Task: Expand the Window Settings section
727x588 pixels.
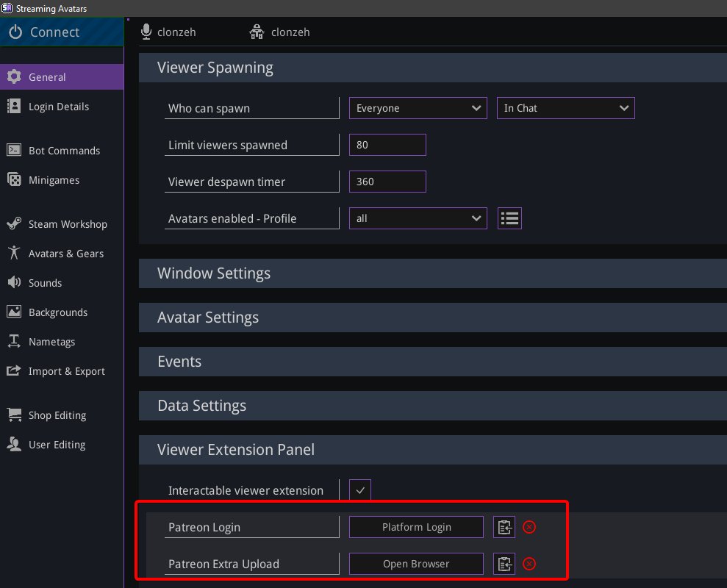Action: [432, 273]
